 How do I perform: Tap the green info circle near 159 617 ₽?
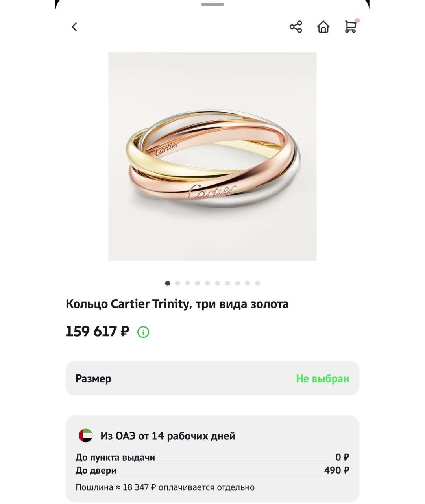point(143,333)
